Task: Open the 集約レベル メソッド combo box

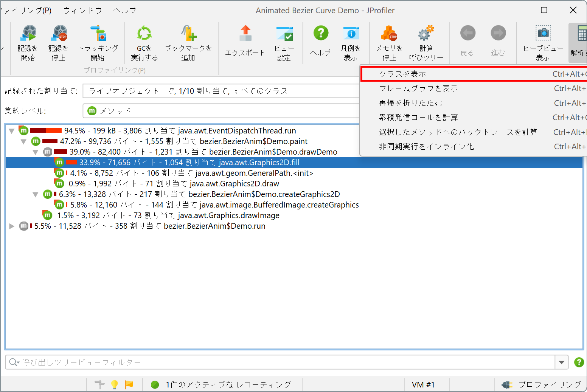Action: pos(221,111)
